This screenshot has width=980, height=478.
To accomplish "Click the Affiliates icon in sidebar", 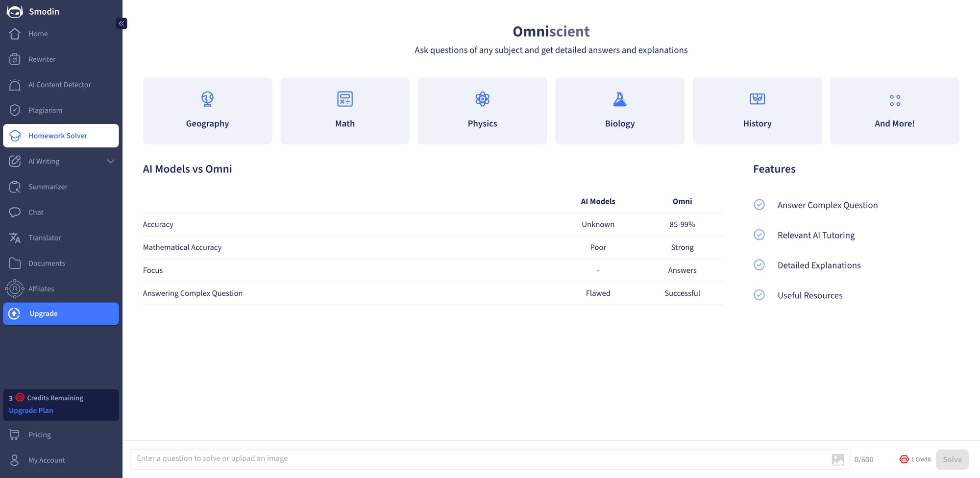I will 15,288.
